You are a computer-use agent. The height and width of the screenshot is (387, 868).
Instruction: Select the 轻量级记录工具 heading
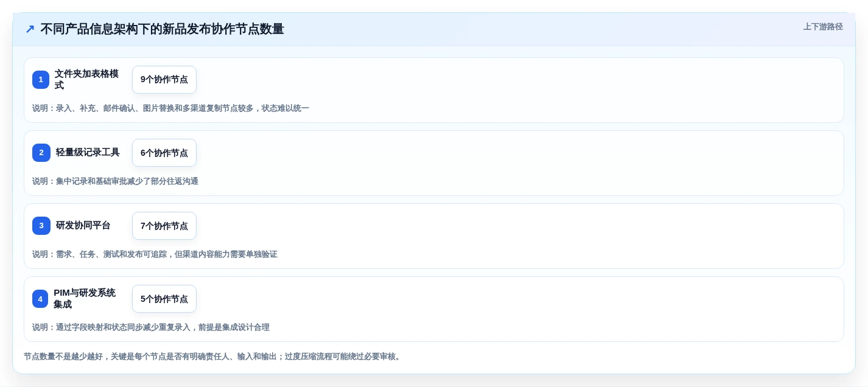coord(88,153)
